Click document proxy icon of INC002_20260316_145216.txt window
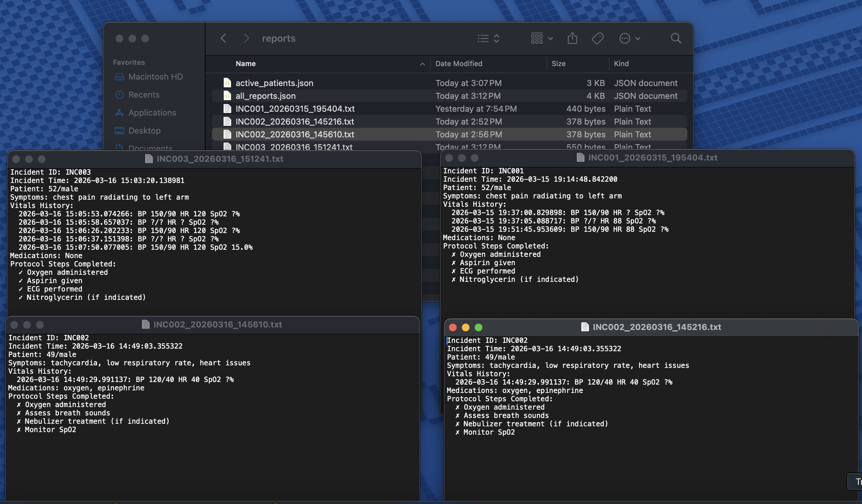This screenshot has width=862, height=504. click(x=585, y=327)
